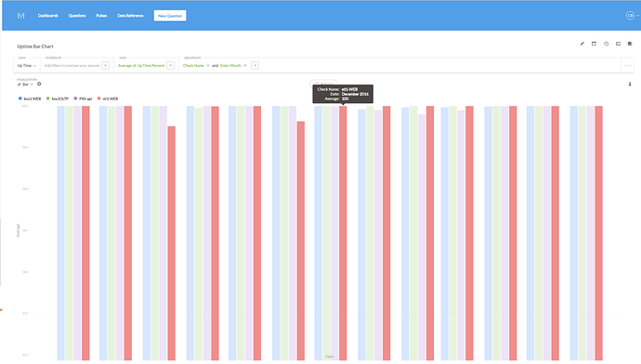The image size is (641, 364).
Task: Click the box1-WEB blue legend dot
Action: pyautogui.click(x=20, y=98)
